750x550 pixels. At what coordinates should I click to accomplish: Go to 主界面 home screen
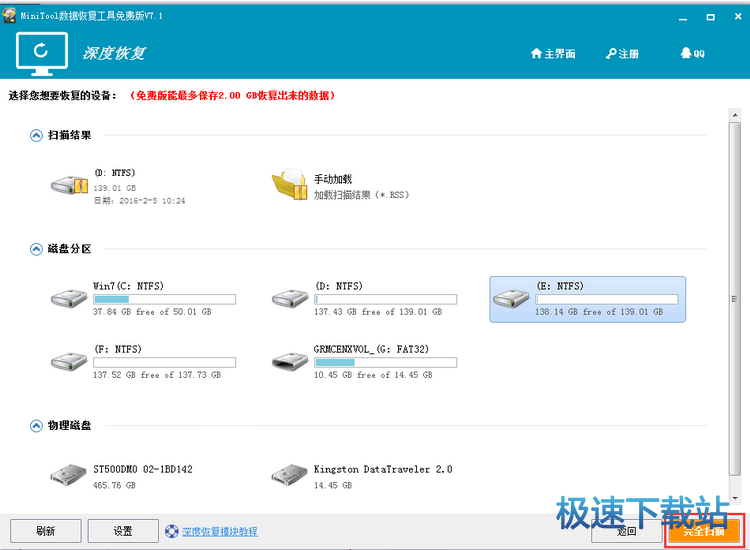click(553, 54)
